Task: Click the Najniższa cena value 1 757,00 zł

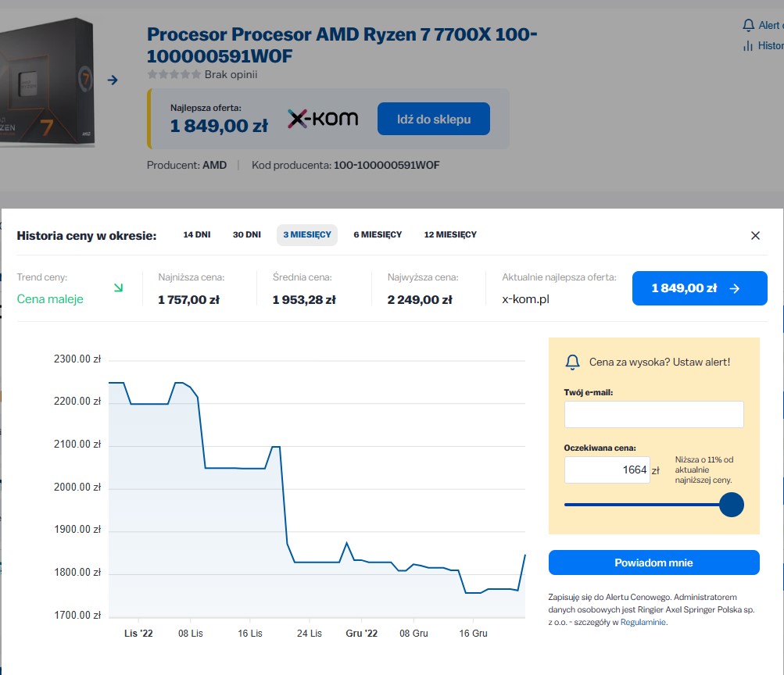Action: click(x=188, y=300)
